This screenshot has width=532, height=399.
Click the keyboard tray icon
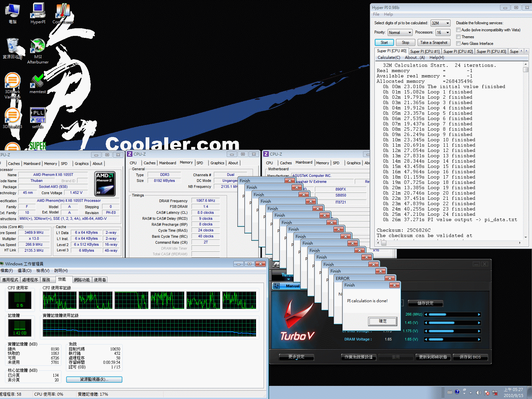tap(450, 392)
